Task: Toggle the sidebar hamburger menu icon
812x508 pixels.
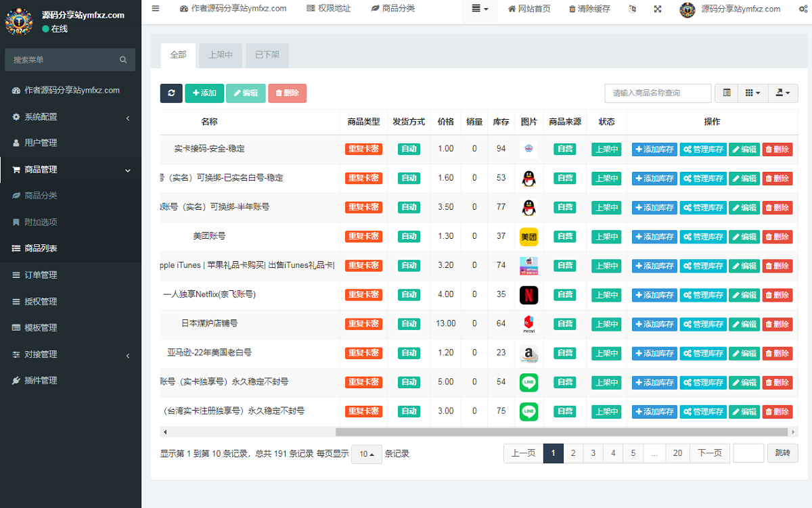Action: pos(156,9)
